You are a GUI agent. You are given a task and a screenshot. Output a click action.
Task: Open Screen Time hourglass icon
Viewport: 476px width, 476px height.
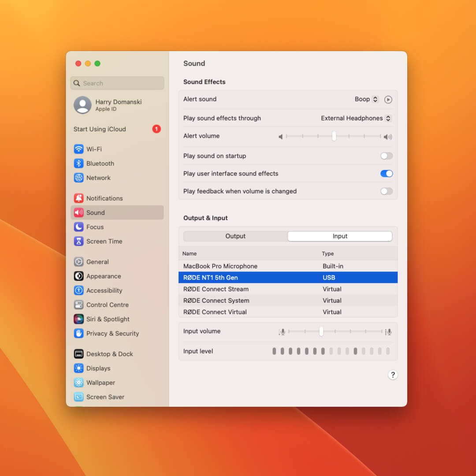[x=78, y=242]
